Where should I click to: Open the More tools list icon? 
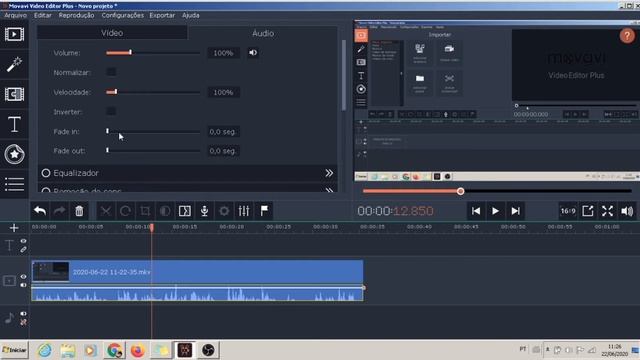coord(14,184)
